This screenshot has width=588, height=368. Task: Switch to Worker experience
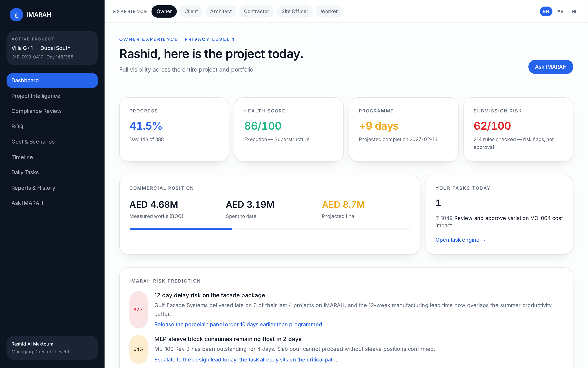(x=329, y=11)
